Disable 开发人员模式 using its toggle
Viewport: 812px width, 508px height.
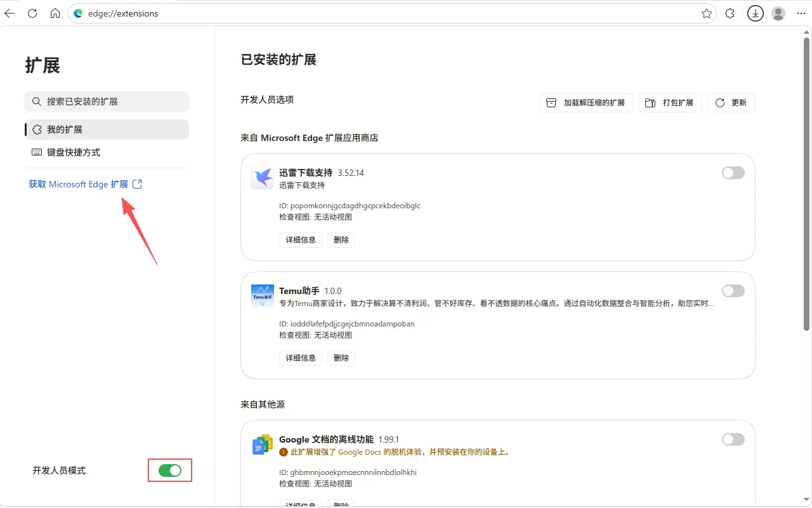coord(169,470)
